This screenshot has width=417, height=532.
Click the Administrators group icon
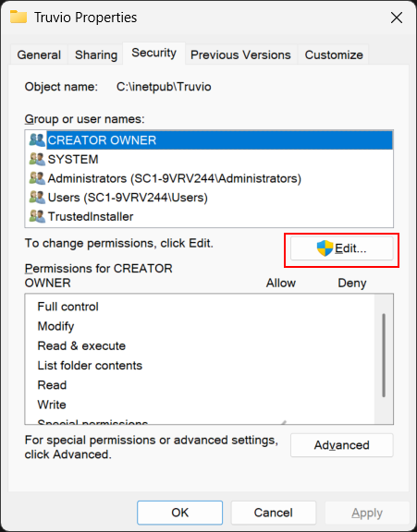click(x=37, y=178)
